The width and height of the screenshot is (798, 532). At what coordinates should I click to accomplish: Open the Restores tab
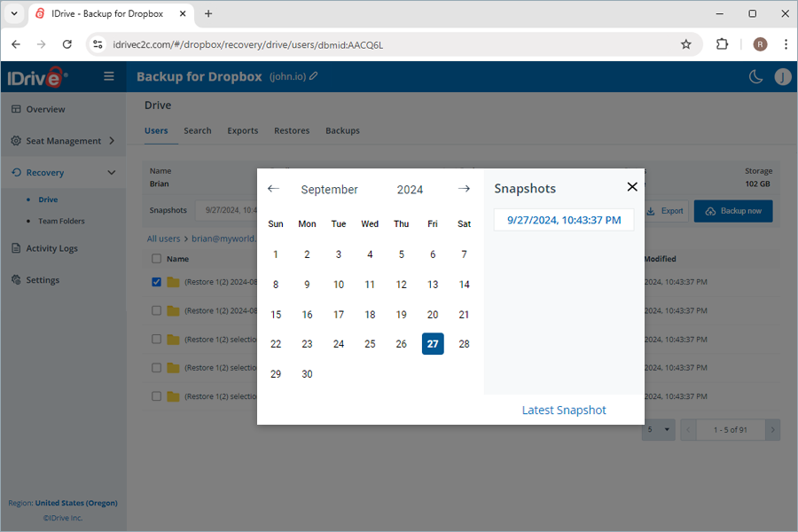[292, 129]
